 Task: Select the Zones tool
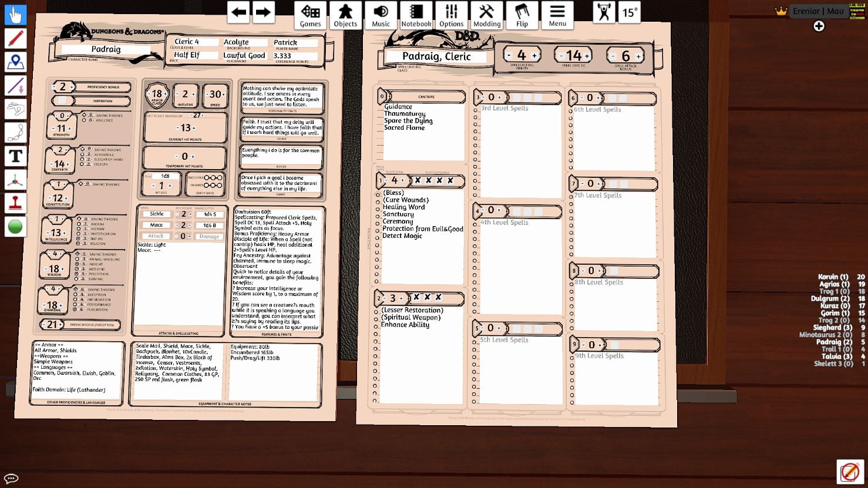[16, 62]
